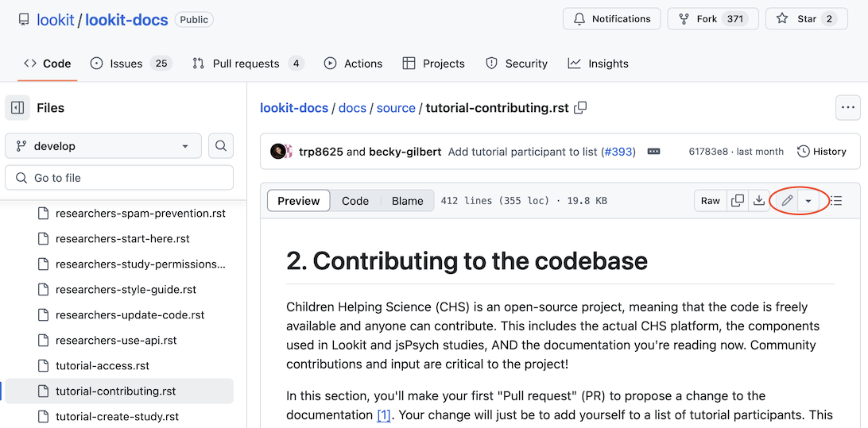
Task: Click the file icon beside researchers-style-guide.rst
Action: [43, 290]
